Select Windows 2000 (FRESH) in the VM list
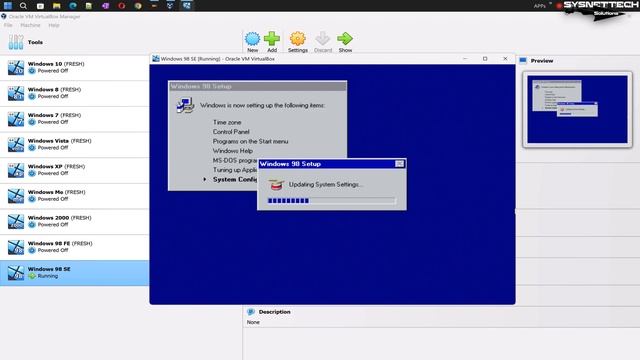Image resolution: width=640 pixels, height=360 pixels. click(74, 221)
